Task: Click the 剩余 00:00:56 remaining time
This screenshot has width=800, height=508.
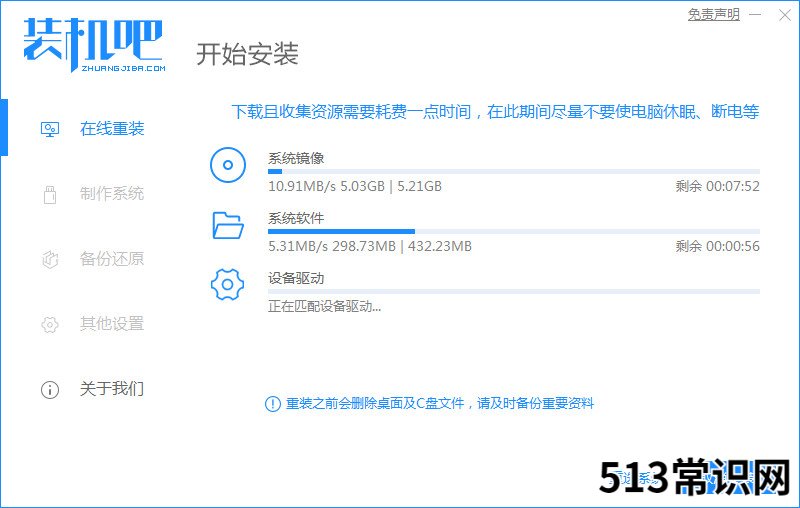Action: [x=718, y=246]
